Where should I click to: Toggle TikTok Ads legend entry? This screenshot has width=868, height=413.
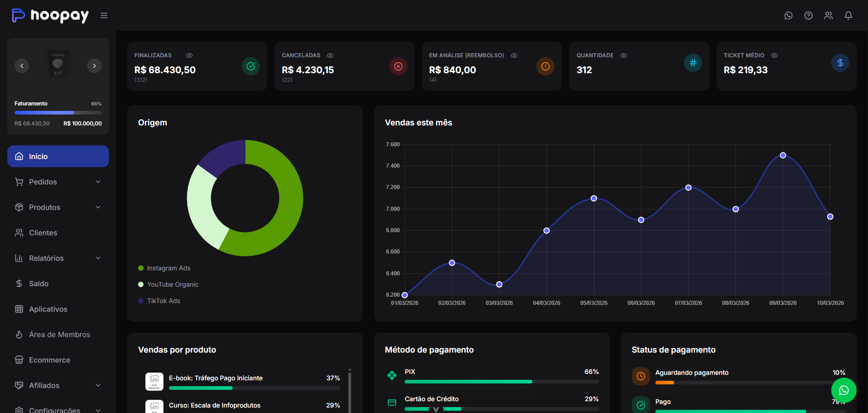point(159,301)
